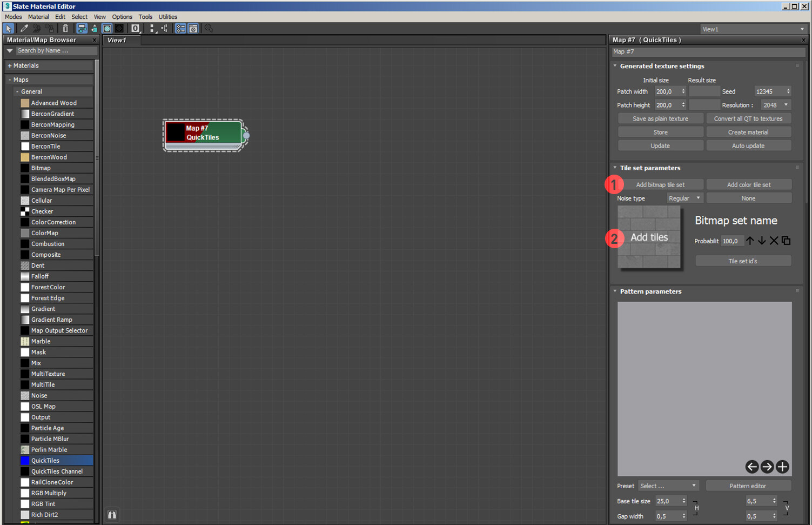Delete tile set with the X icon
This screenshot has width=812, height=525.
(x=774, y=241)
